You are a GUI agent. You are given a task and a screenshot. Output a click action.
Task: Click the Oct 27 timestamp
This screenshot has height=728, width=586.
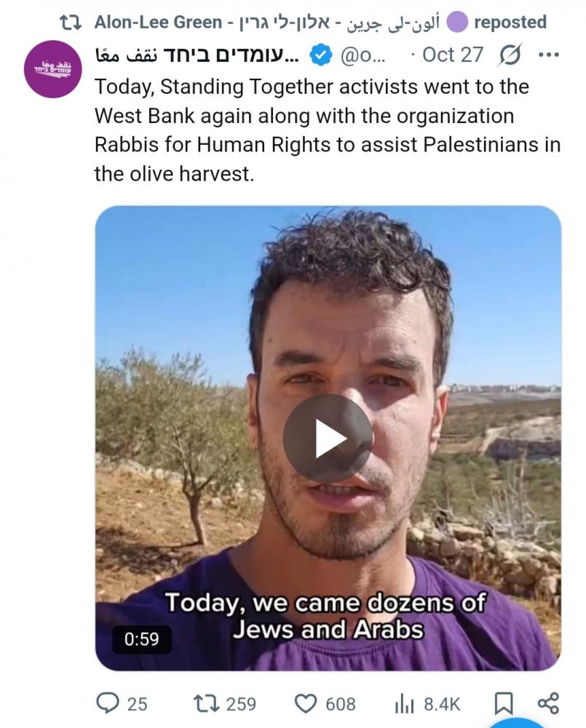coord(453,55)
